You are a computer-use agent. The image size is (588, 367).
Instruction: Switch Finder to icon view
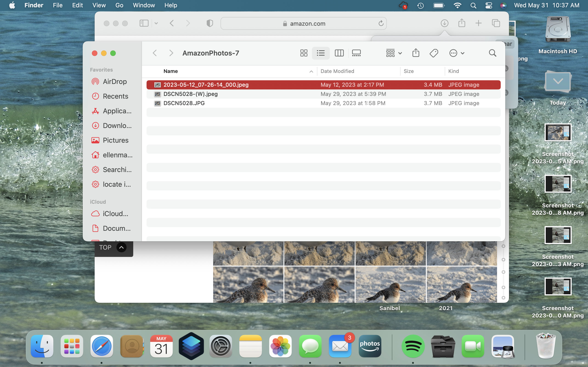(x=304, y=53)
